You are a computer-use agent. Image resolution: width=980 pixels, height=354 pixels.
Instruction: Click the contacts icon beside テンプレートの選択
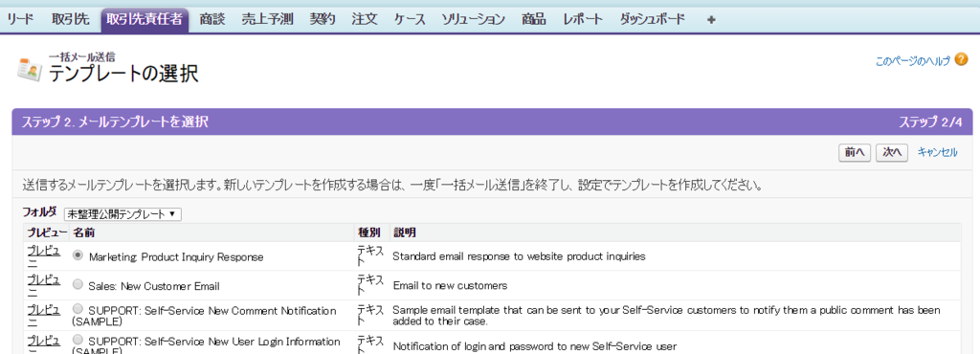click(x=30, y=69)
